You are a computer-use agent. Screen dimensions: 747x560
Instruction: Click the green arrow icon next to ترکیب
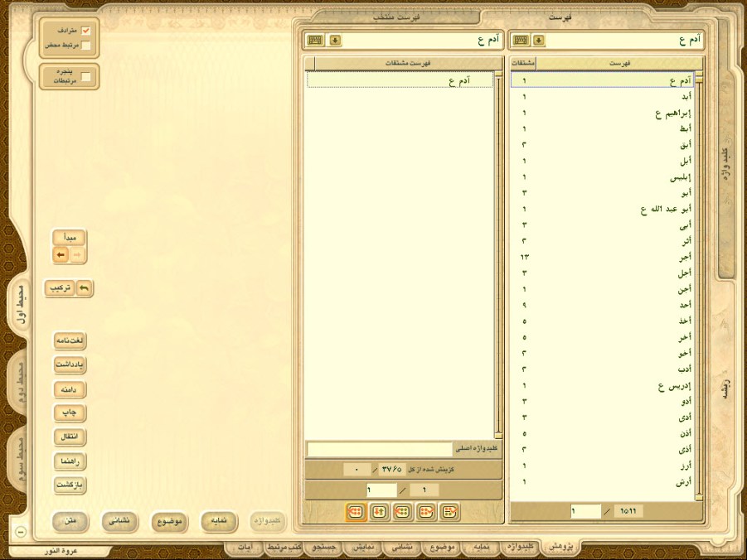point(84,287)
